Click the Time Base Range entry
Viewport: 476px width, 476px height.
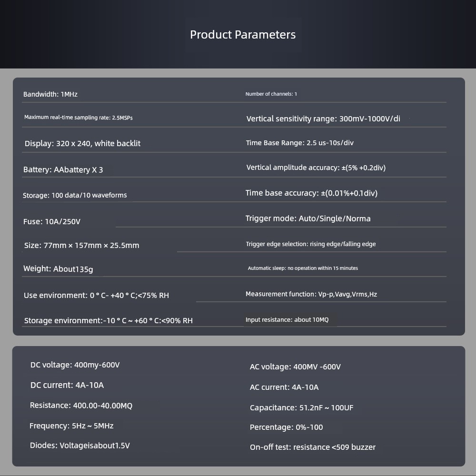[x=299, y=143]
